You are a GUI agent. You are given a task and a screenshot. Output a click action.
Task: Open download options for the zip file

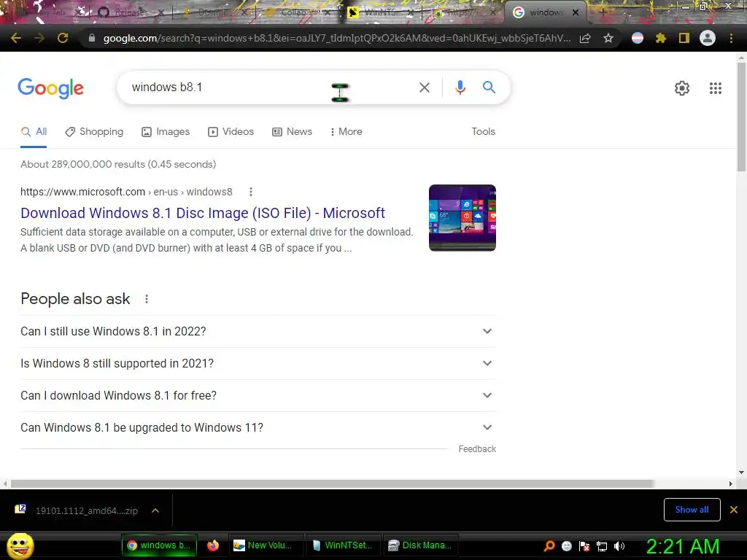click(155, 510)
